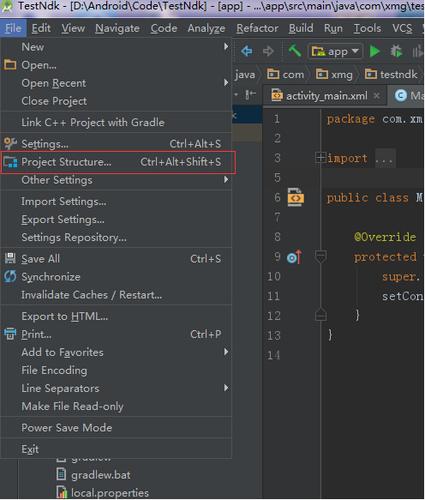Open the app run configuration dropdown

tap(335, 51)
